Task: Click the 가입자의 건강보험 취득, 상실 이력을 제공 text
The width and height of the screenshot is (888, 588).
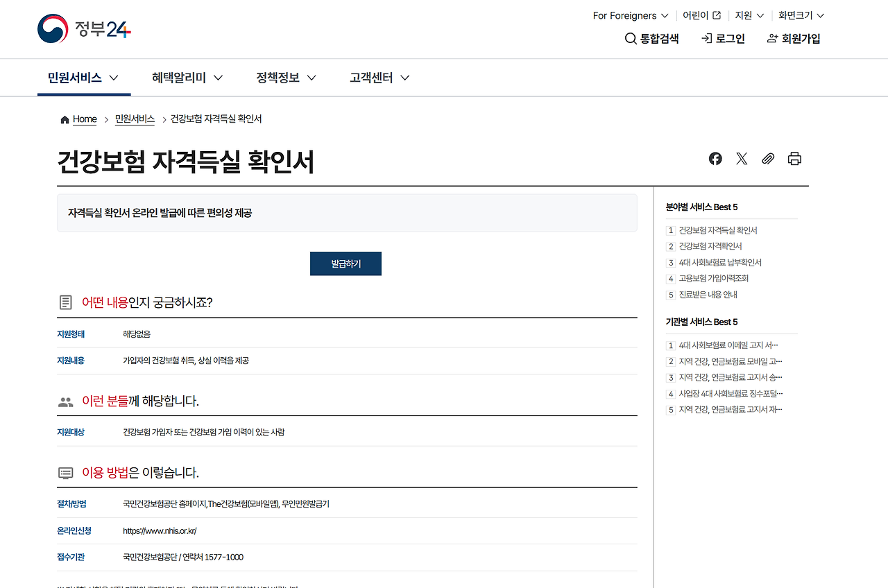Action: [186, 361]
